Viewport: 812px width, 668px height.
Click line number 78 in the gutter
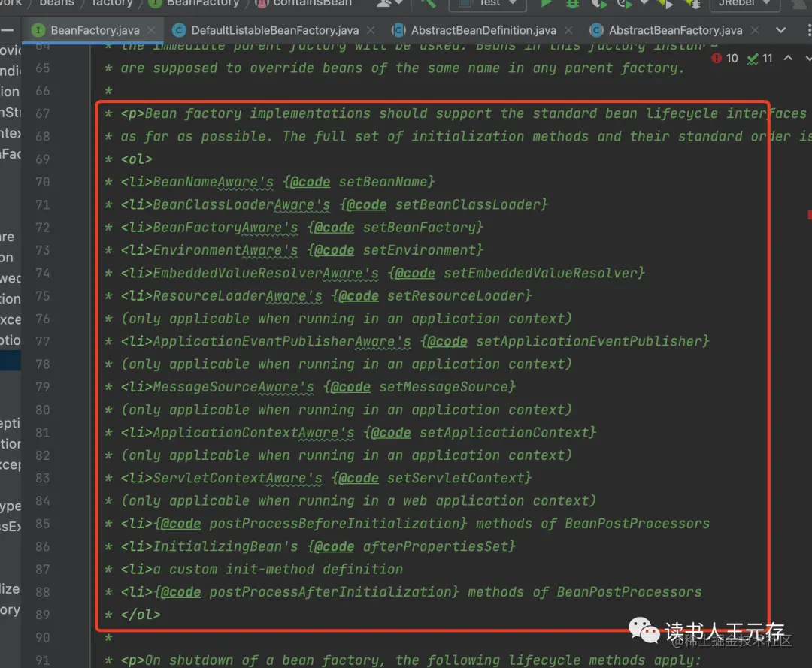[x=42, y=364]
